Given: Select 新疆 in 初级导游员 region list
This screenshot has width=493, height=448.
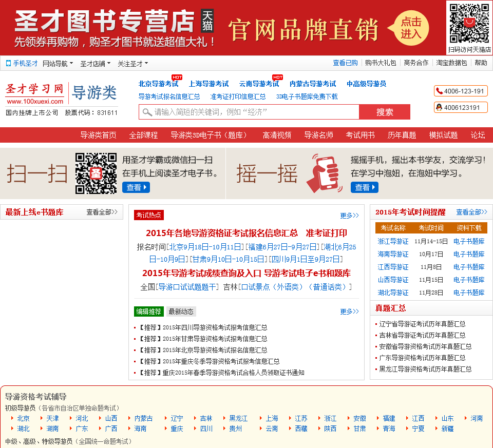Looking at the screenshot, I should click(x=447, y=428).
